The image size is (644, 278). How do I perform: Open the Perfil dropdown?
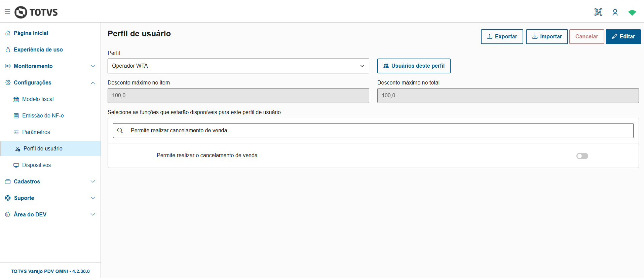click(238, 66)
